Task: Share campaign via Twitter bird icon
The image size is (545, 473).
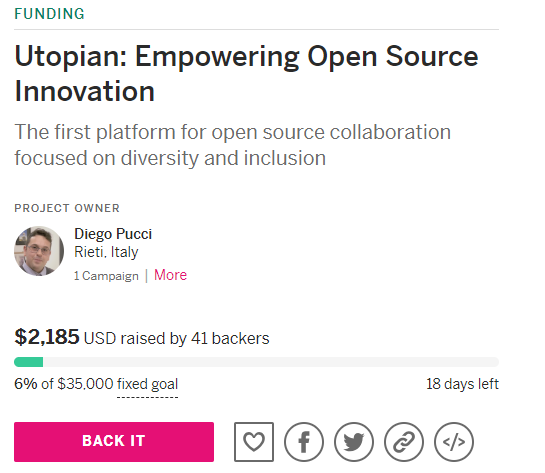Action: coord(354,442)
